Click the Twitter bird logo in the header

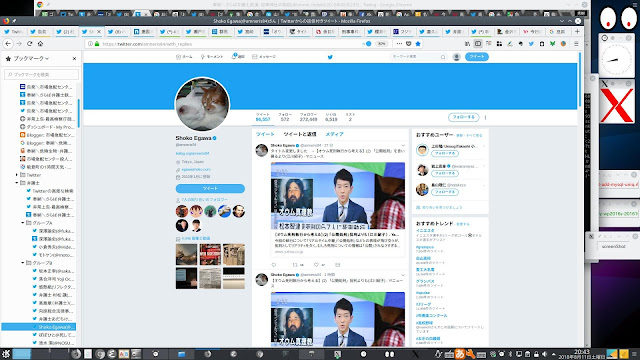click(x=330, y=57)
